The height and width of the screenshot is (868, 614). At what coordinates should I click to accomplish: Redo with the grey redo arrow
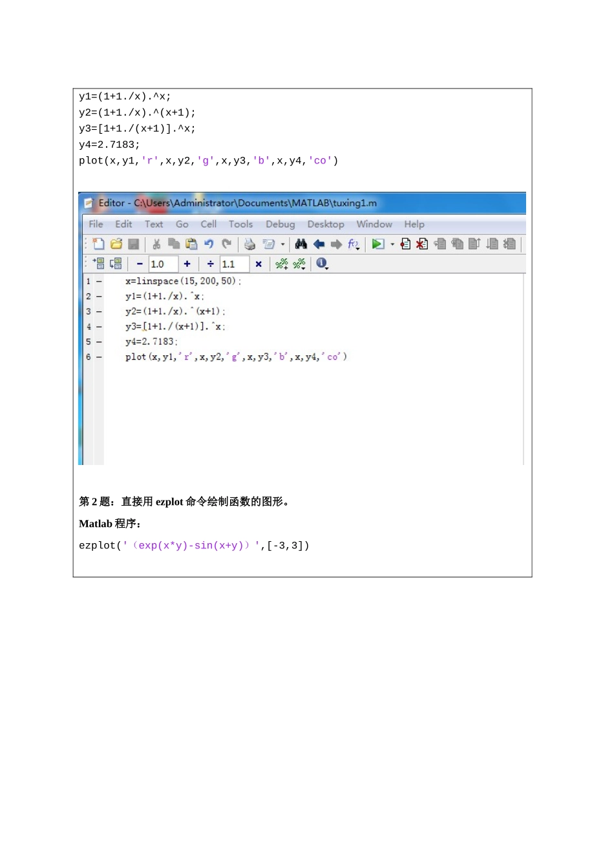[x=226, y=244]
